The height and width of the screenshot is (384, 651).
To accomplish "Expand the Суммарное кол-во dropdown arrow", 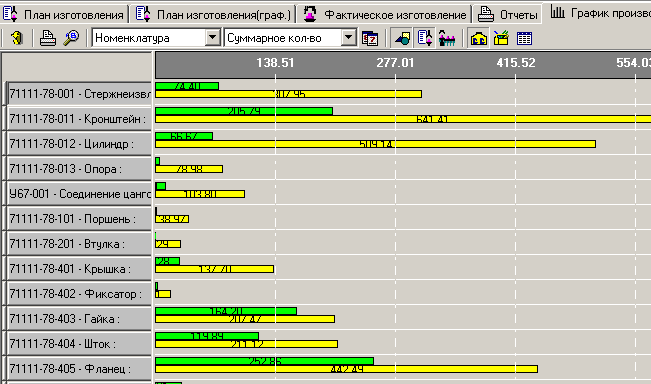I will [349, 38].
